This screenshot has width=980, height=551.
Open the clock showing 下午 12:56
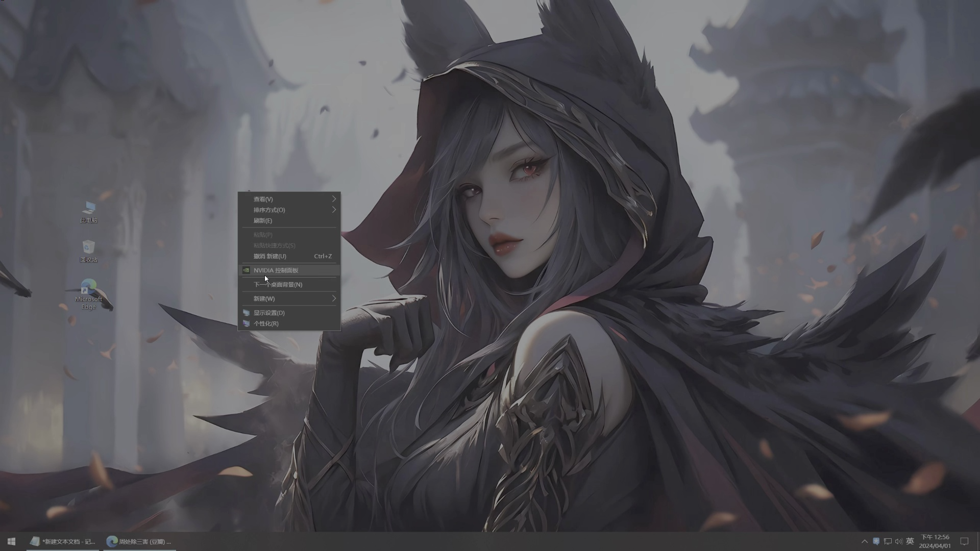935,541
